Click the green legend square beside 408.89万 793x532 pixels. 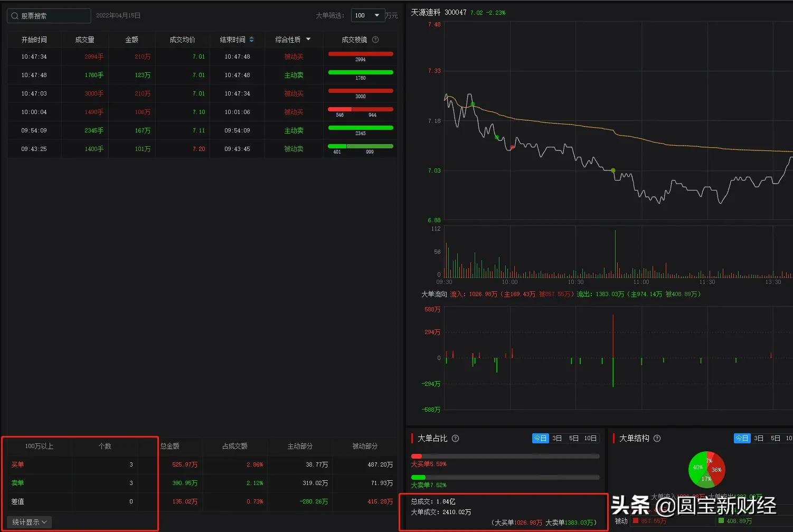point(721,521)
